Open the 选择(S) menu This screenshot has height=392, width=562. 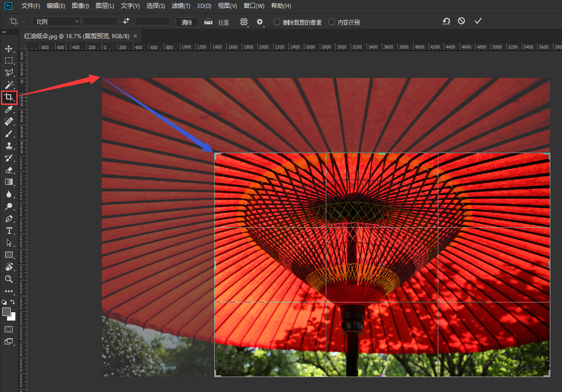pyautogui.click(x=155, y=6)
